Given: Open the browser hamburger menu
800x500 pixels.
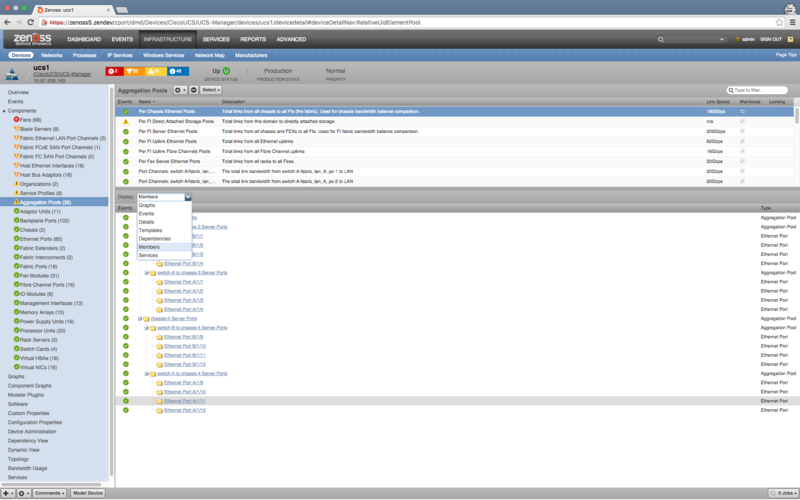Looking at the screenshot, I should coord(792,22).
